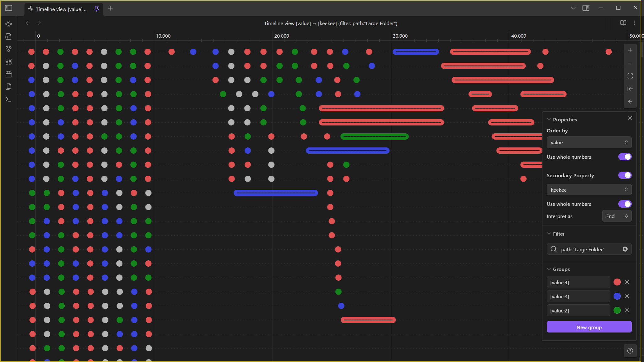Expand the left sidebar toggle icon

point(8,8)
